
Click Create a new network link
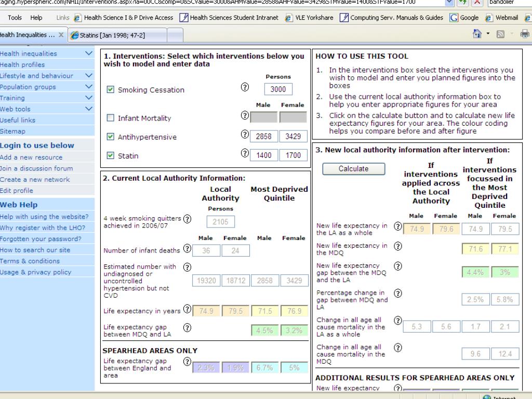click(35, 179)
